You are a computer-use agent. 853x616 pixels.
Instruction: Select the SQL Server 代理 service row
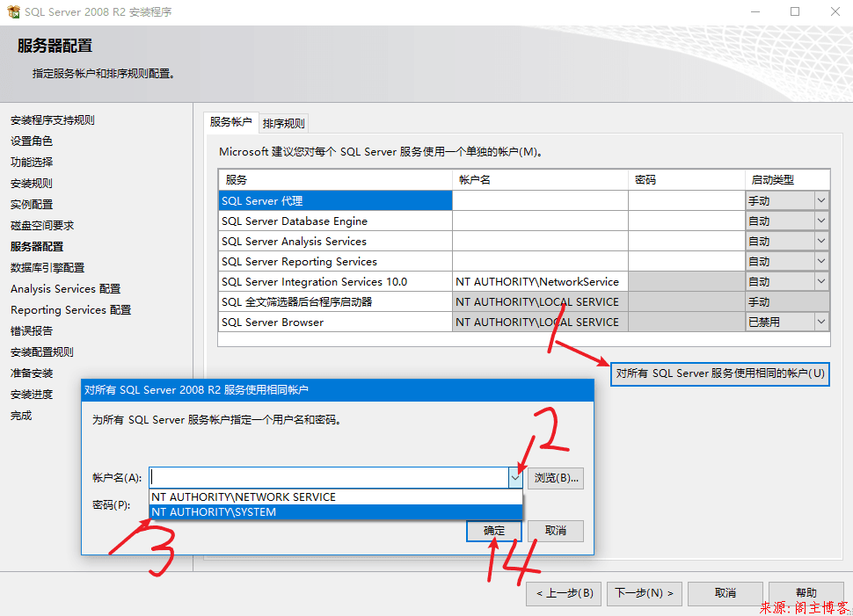[335, 200]
